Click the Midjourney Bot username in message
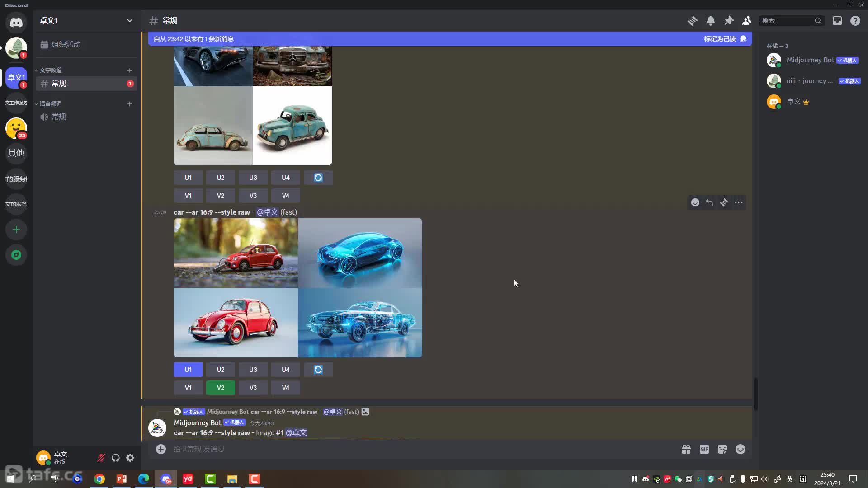The image size is (868, 488). (x=197, y=422)
